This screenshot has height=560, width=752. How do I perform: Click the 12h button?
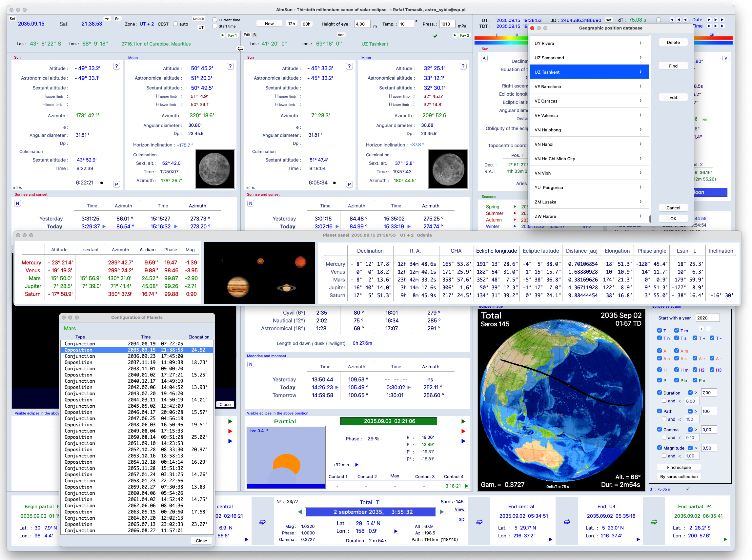291,24
